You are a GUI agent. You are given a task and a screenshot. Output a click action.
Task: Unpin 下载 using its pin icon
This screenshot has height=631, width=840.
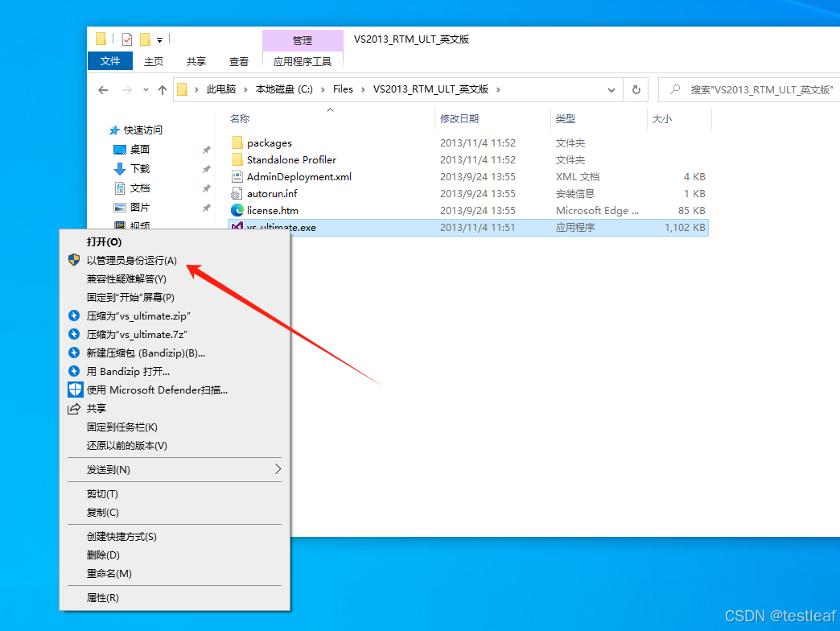(206, 169)
